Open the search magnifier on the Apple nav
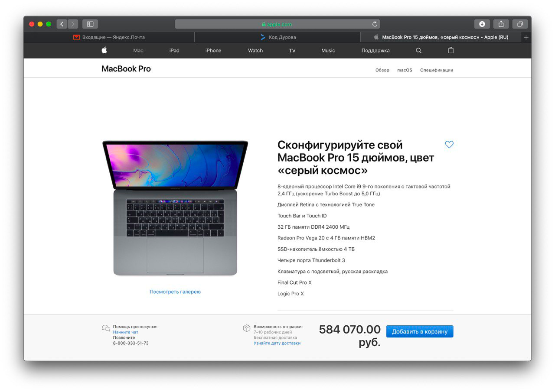The image size is (555, 392). click(418, 50)
